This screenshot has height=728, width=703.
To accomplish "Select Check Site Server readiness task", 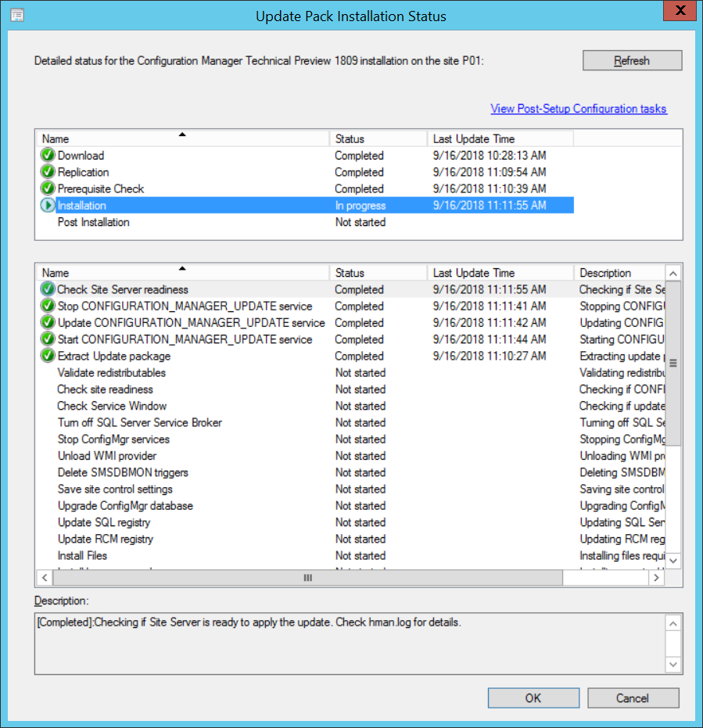I will [x=350, y=289].
